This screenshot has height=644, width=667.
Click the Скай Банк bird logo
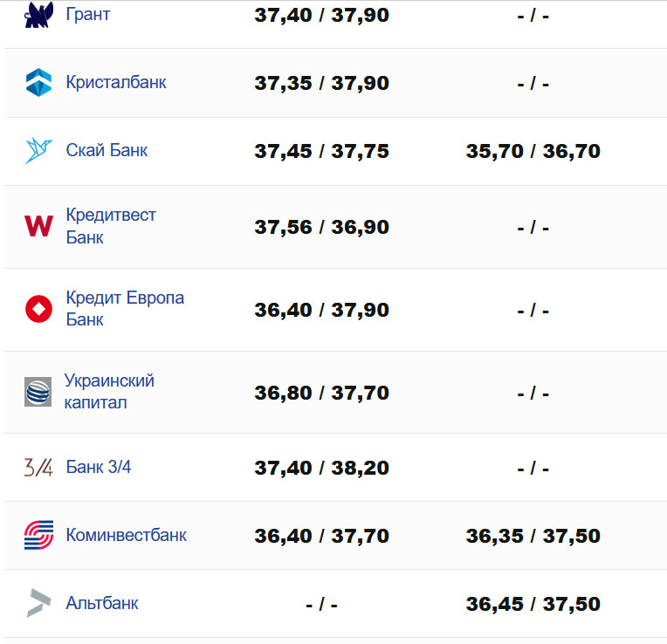39,150
